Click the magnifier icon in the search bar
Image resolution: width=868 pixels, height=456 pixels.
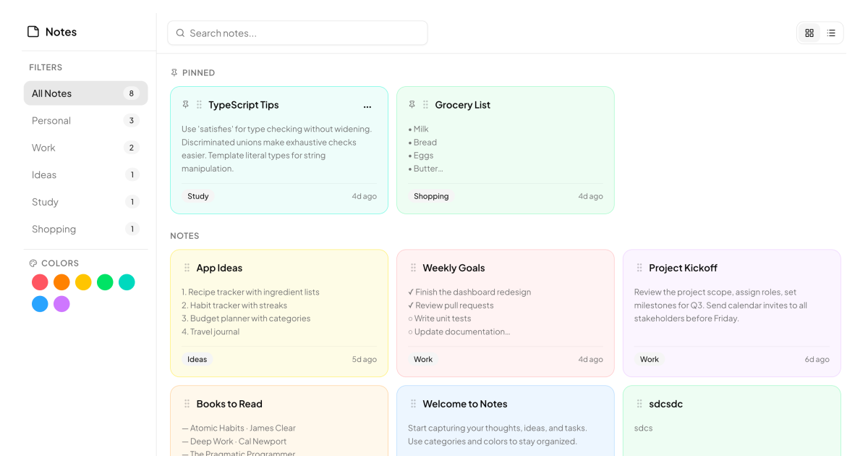point(180,33)
